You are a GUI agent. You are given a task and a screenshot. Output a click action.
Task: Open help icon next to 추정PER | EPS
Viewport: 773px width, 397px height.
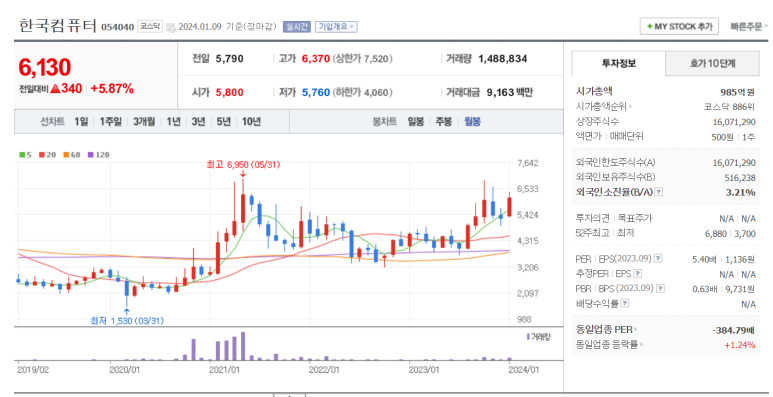pyautogui.click(x=637, y=273)
